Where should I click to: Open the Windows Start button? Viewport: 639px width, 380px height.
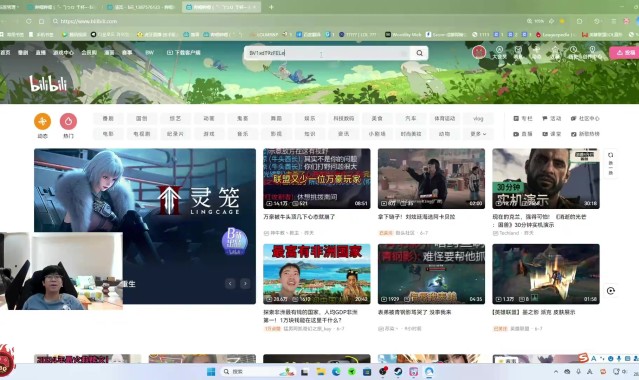(211, 371)
